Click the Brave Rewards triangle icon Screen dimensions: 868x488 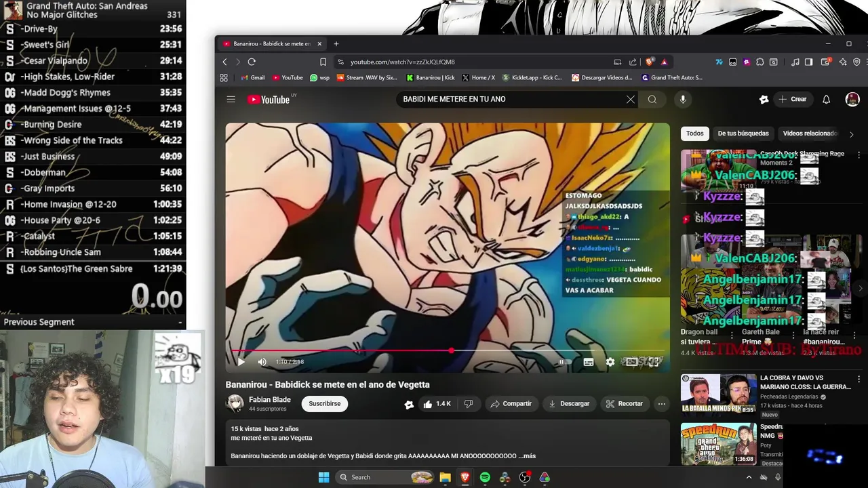click(664, 62)
